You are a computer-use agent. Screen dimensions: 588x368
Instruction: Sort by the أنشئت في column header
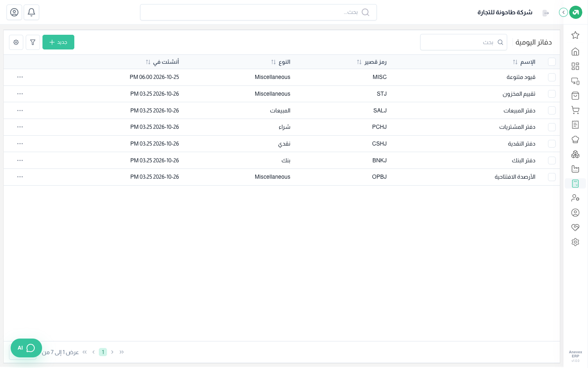[162, 62]
